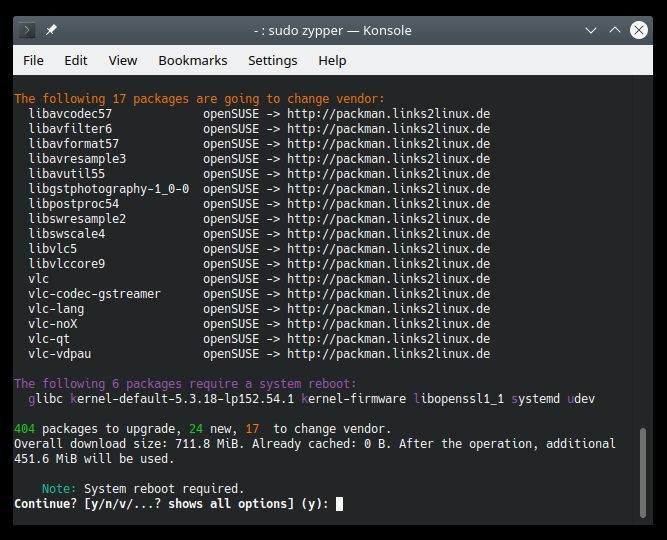Open the Settings menu
The image size is (667, 540).
[273, 60]
